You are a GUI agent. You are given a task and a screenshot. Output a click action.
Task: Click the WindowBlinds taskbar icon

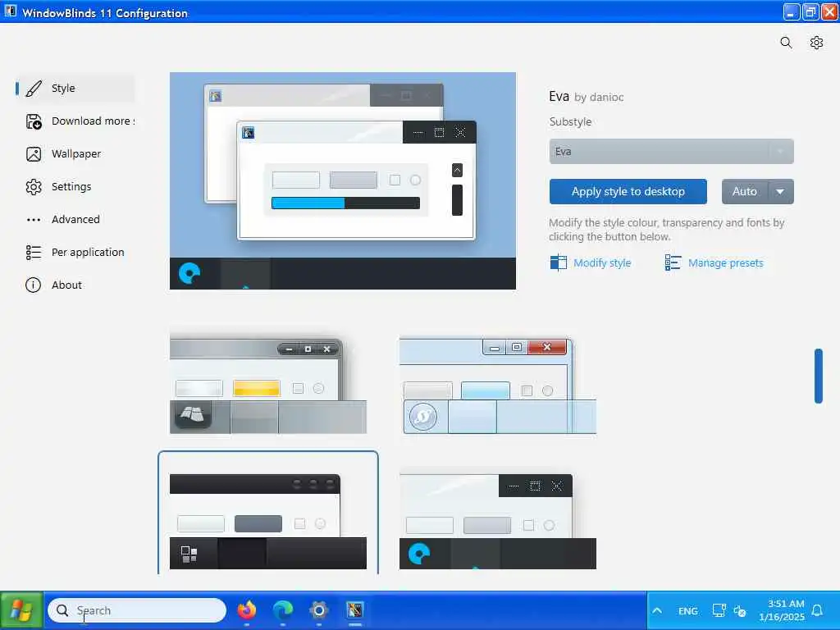(354, 610)
